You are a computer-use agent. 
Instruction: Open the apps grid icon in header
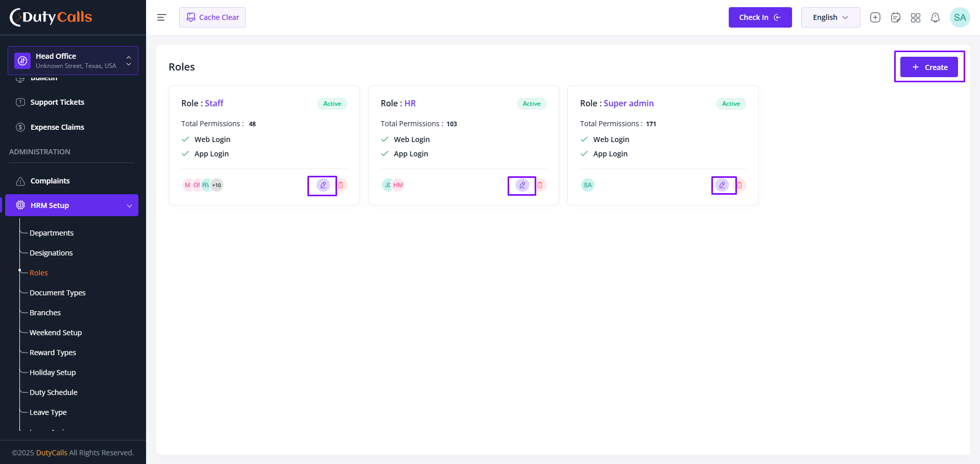pyautogui.click(x=916, y=17)
